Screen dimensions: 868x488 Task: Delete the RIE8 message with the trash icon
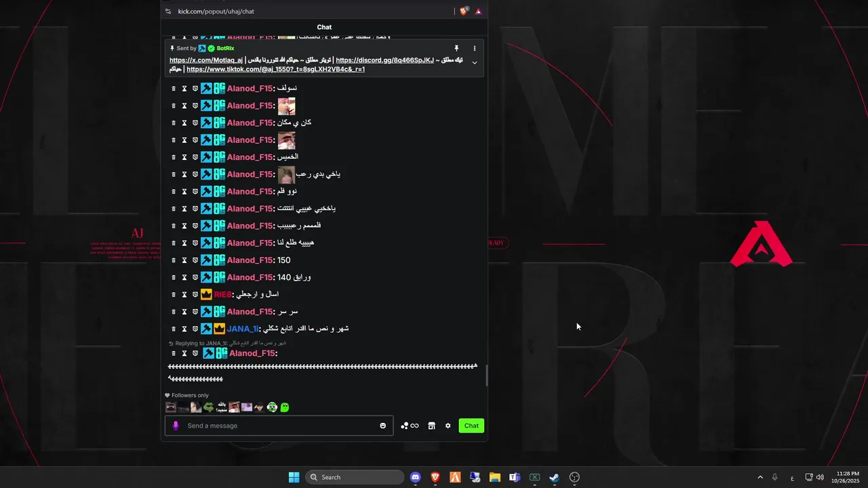174,294
